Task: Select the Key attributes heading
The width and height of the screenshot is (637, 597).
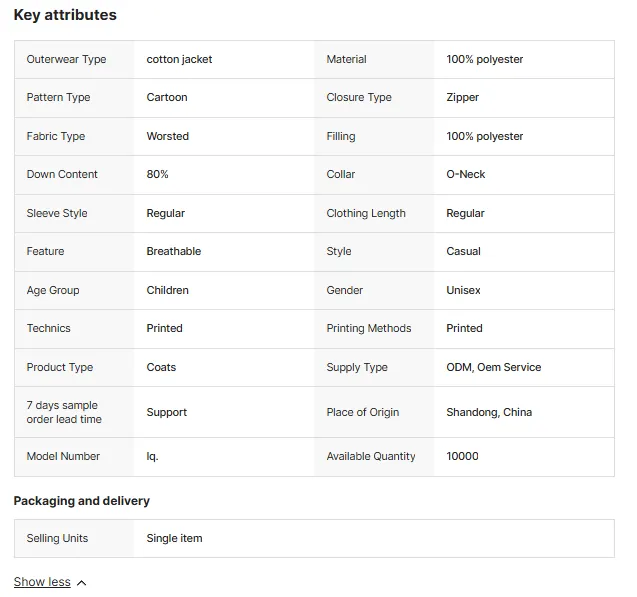Action: click(x=65, y=15)
